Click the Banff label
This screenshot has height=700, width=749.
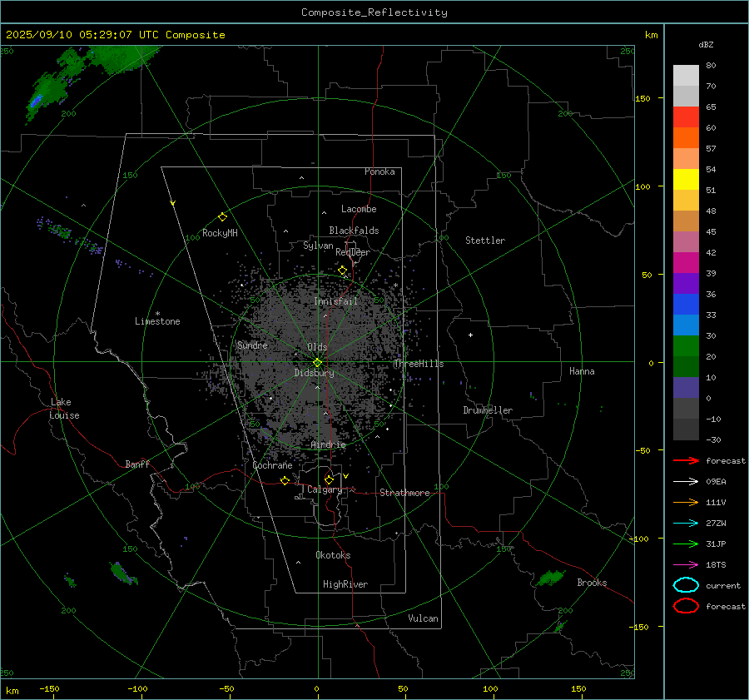[x=137, y=464]
